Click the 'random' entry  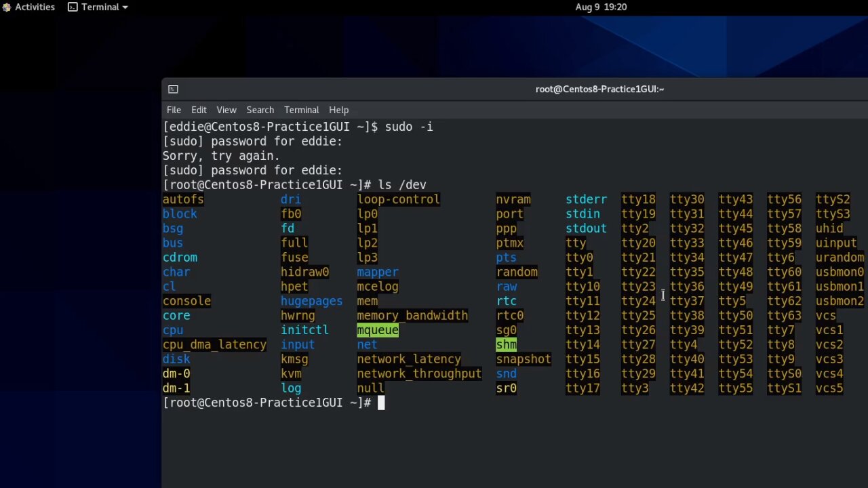(517, 272)
